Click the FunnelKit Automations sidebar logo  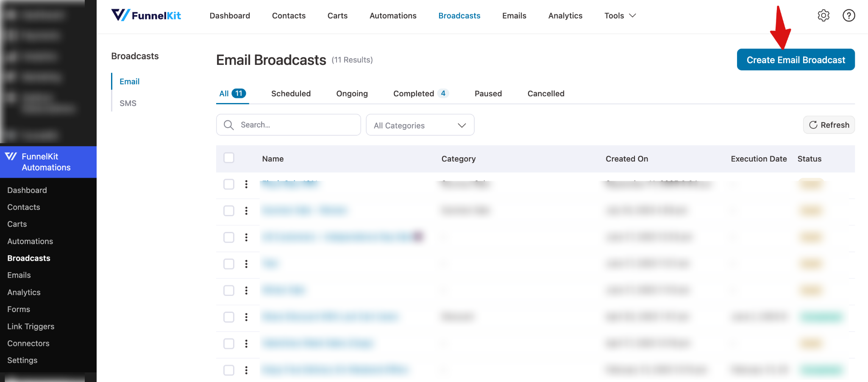48,162
